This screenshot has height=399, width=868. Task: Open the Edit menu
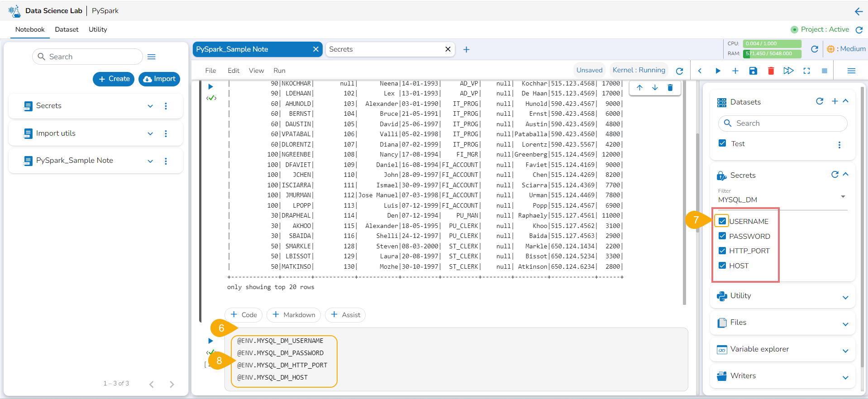coord(233,71)
